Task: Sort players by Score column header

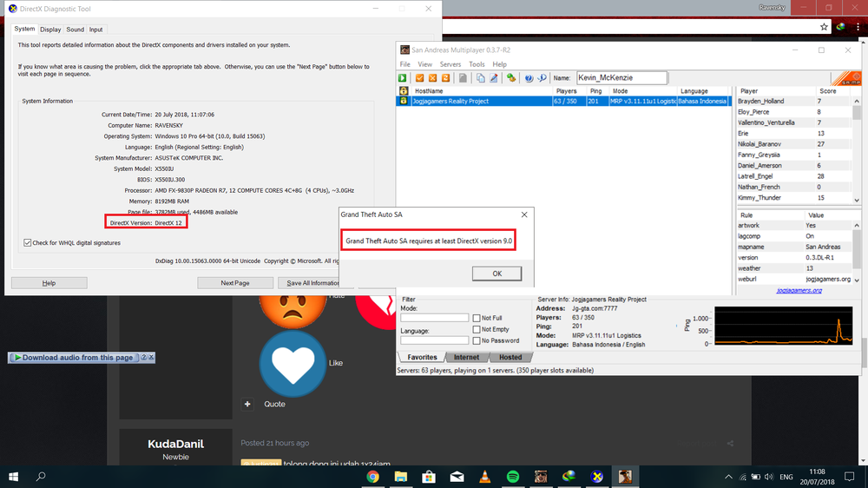Action: click(x=828, y=91)
